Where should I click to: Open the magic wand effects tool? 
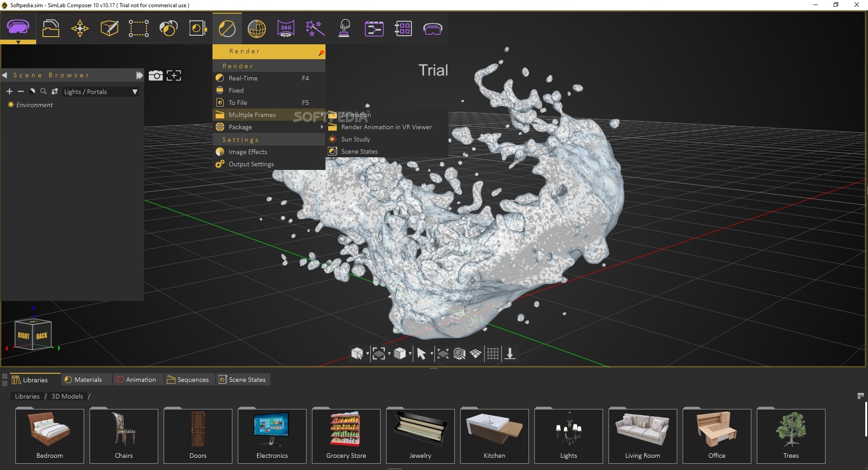tap(315, 28)
